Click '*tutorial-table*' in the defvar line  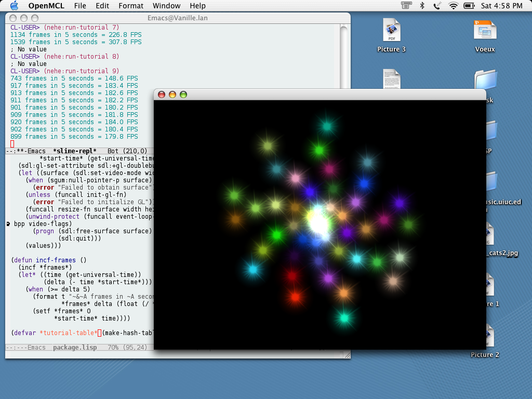coord(69,333)
